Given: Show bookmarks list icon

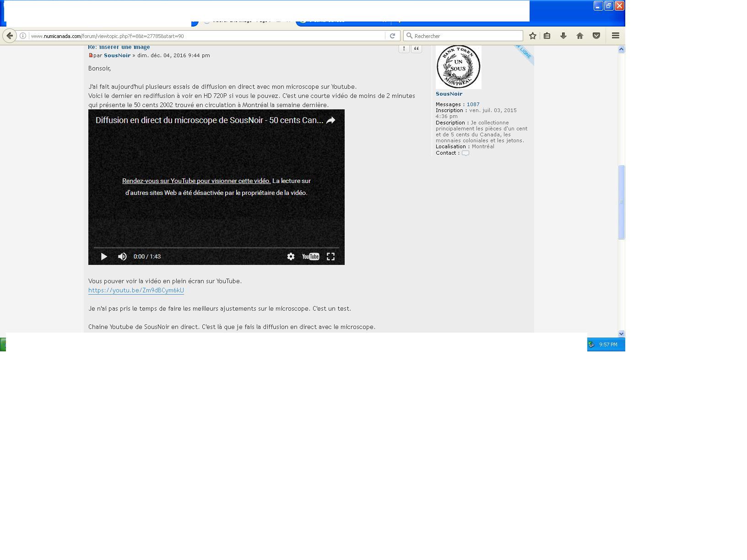Looking at the screenshot, I should (547, 36).
